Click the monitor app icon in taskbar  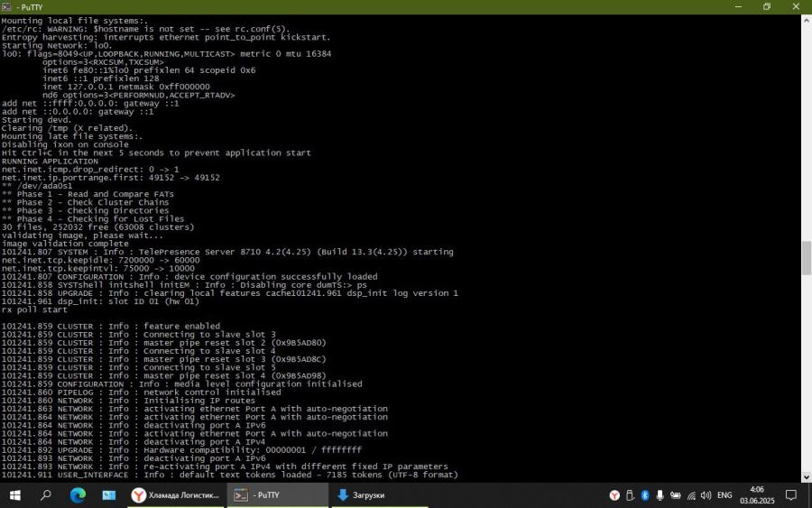(x=108, y=495)
